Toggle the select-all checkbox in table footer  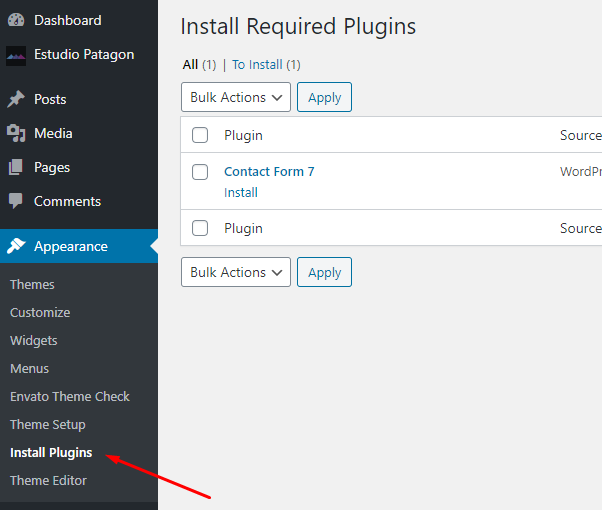pyautogui.click(x=200, y=228)
